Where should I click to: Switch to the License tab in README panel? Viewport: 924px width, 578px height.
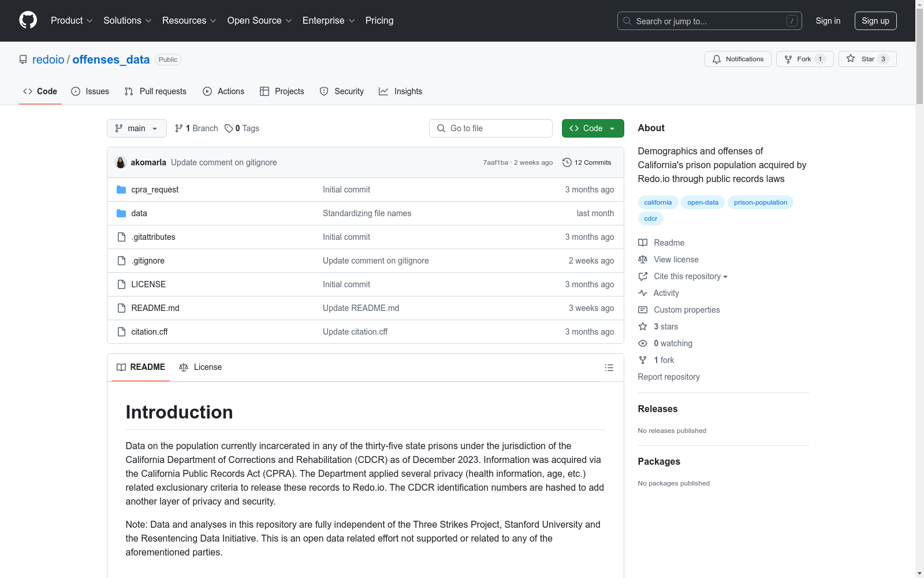[x=200, y=367]
